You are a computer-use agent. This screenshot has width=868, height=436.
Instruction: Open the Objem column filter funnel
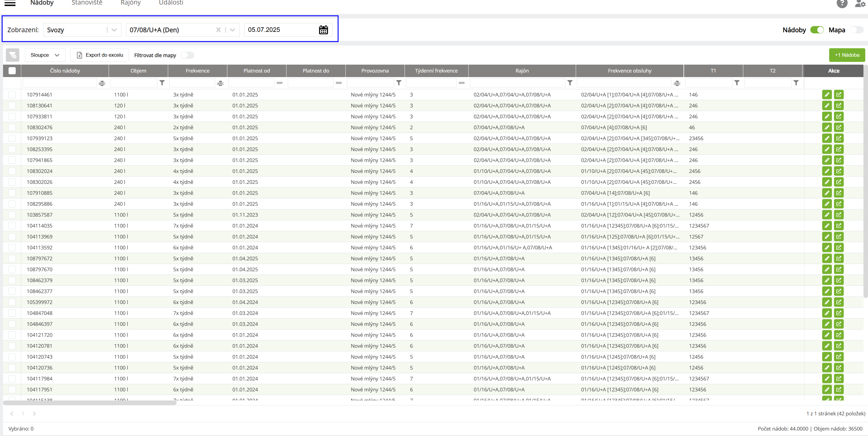click(x=162, y=83)
